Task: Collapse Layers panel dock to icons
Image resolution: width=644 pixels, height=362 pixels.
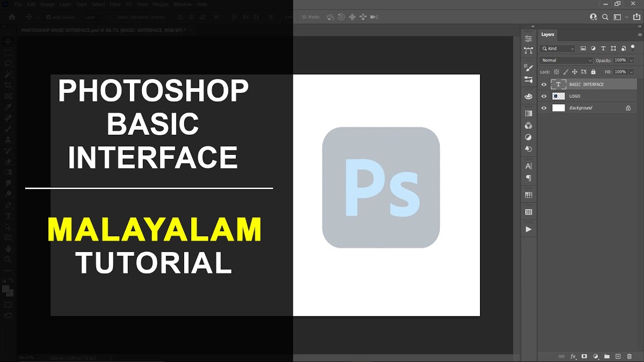Action: coord(639,27)
